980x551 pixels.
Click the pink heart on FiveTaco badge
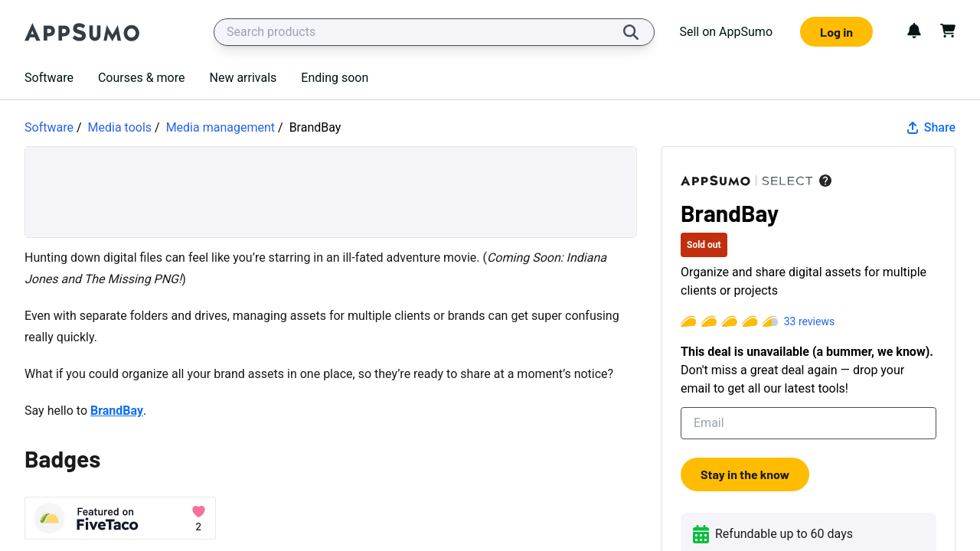tap(198, 511)
